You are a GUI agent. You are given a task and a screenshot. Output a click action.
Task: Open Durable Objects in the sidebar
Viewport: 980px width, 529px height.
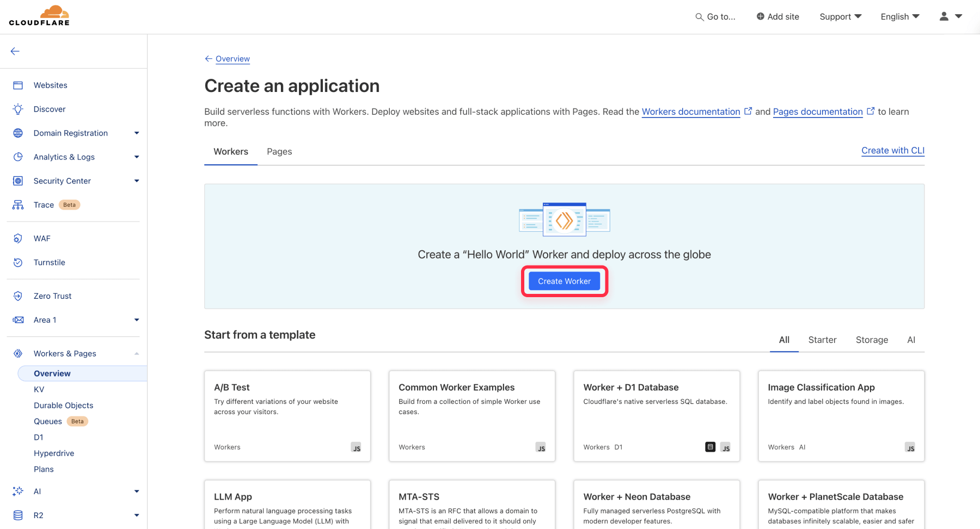[x=63, y=405]
